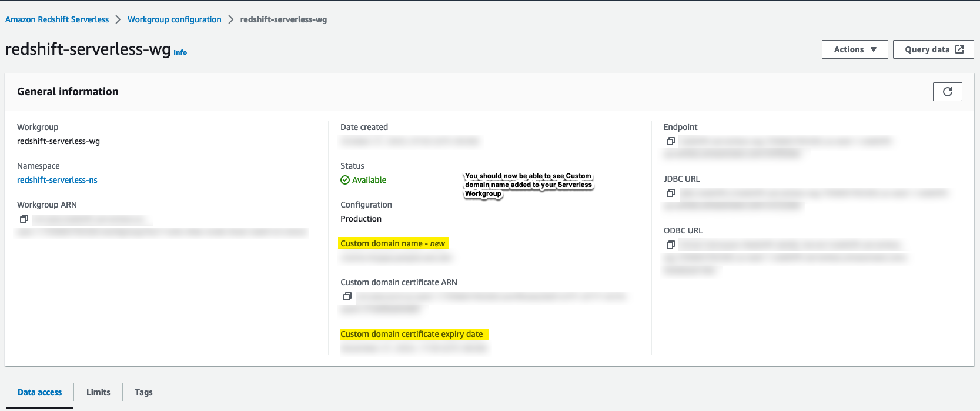Copy the Endpoint address
Viewport: 980px width, 411px height.
tap(670, 141)
